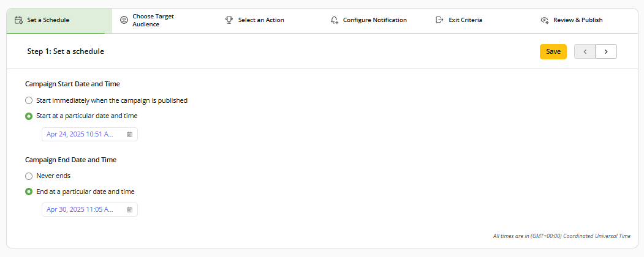Viewport: 644px width, 257px height.
Task: Click the yellow Save button
Action: [553, 51]
